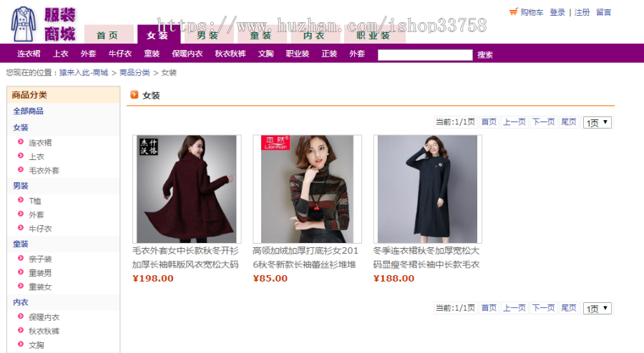Switch to the 首页 tab
This screenshot has height=353, width=644.
pyautogui.click(x=109, y=34)
